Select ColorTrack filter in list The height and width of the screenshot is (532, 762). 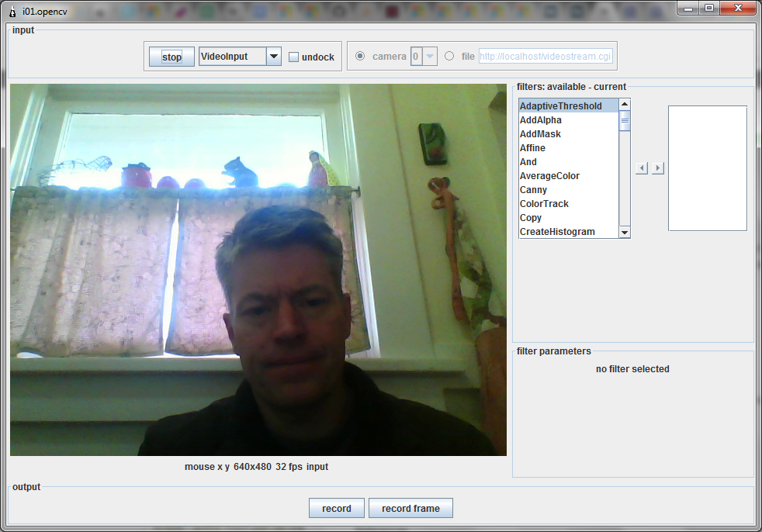tap(568, 203)
